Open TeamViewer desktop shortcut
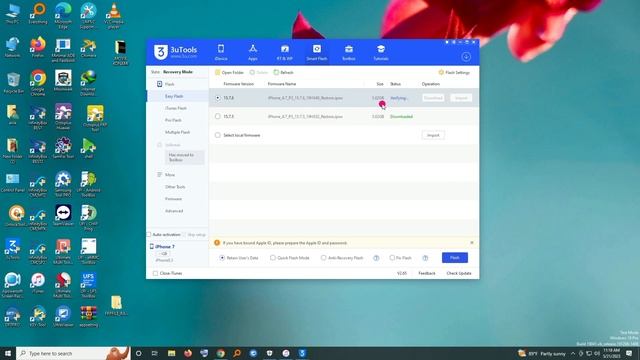Screen dimensions: 640x360 point(63,216)
